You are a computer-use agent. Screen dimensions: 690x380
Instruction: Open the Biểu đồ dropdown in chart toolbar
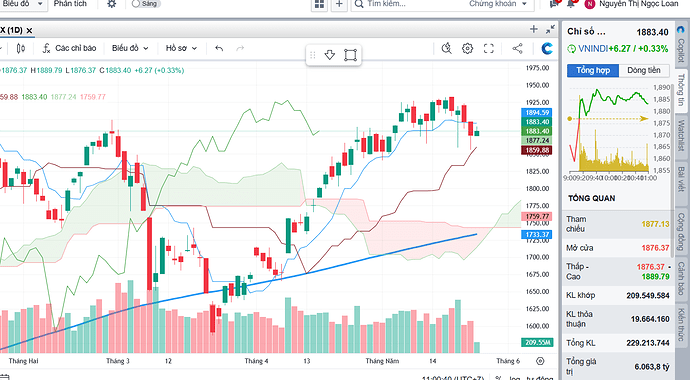point(130,48)
